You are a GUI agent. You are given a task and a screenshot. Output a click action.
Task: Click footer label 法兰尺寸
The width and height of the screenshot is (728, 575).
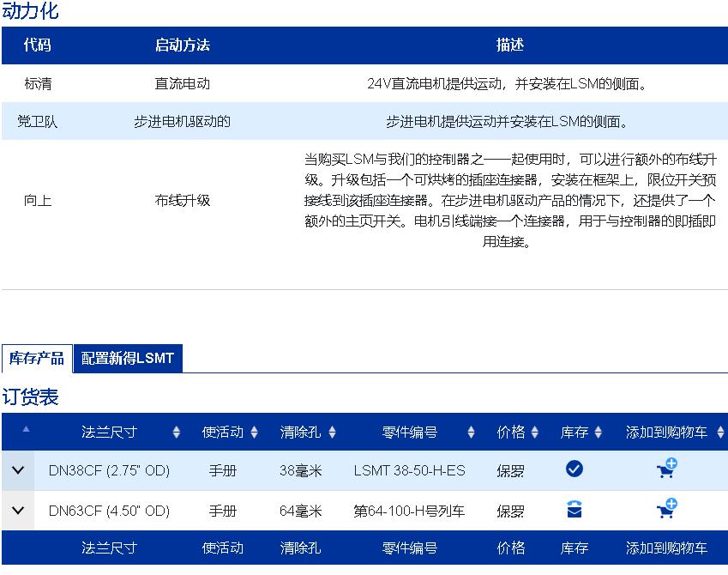[x=109, y=548]
